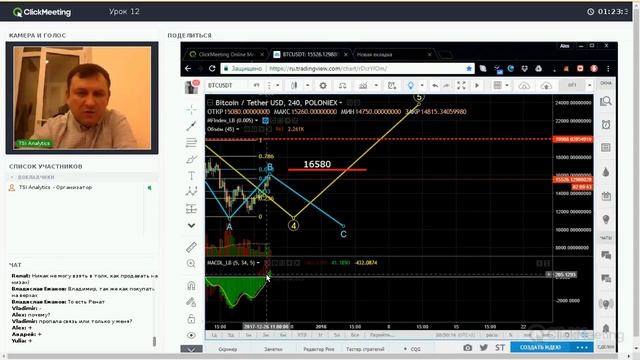Click the chat panel scrollbar

[154, 341]
